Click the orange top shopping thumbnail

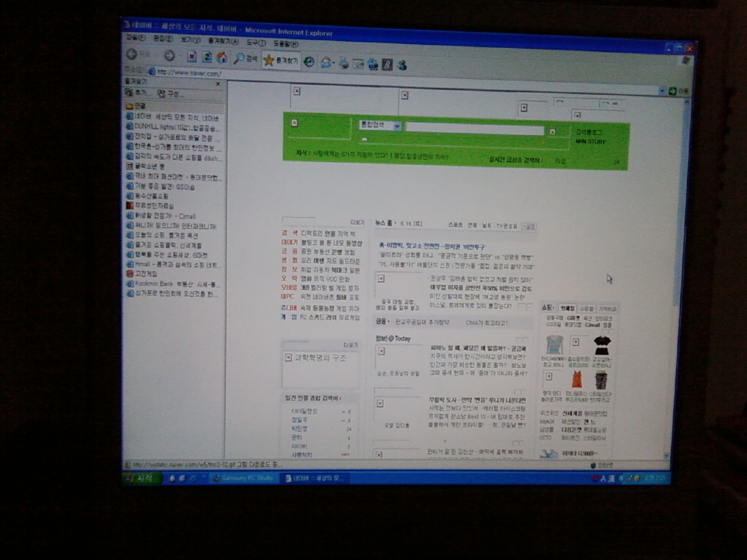577,380
